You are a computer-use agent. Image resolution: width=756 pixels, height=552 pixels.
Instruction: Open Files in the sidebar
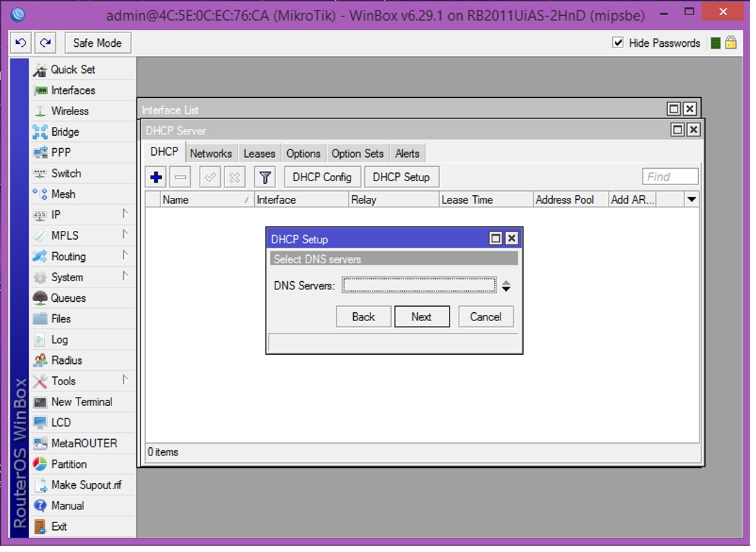point(82,318)
